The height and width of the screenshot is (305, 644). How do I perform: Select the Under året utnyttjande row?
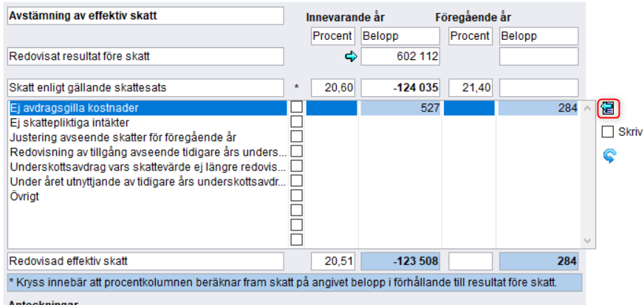point(148,182)
